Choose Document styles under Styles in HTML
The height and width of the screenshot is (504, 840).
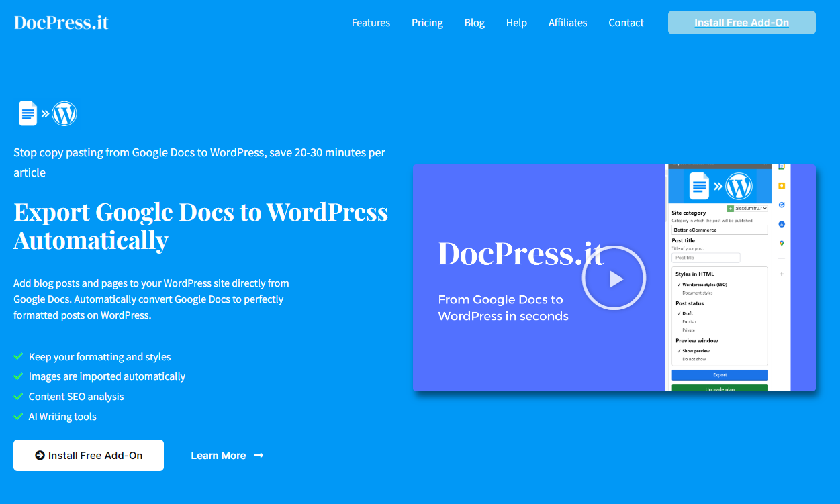point(696,293)
